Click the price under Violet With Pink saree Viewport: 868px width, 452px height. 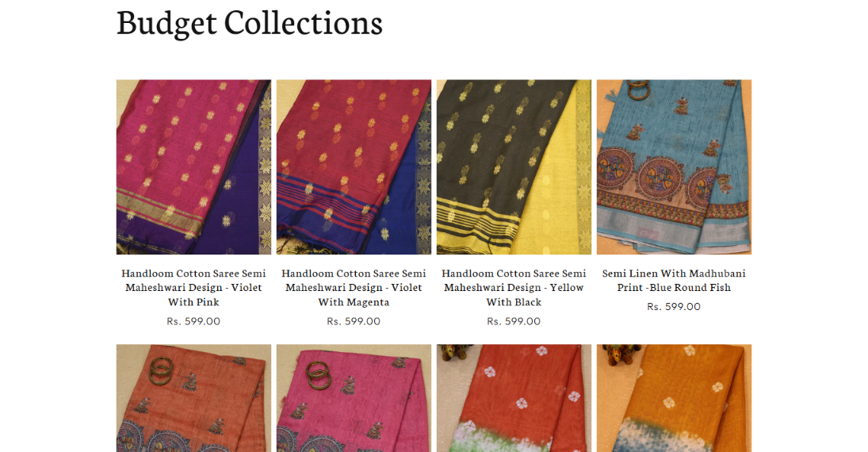tap(193, 321)
